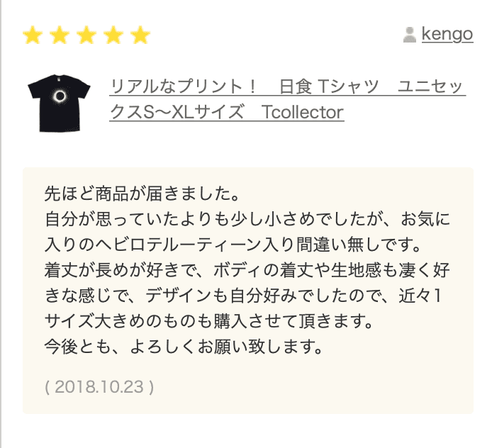492x448 pixels.
Task: Click the ユニセッ text in product title
Action: point(431,87)
